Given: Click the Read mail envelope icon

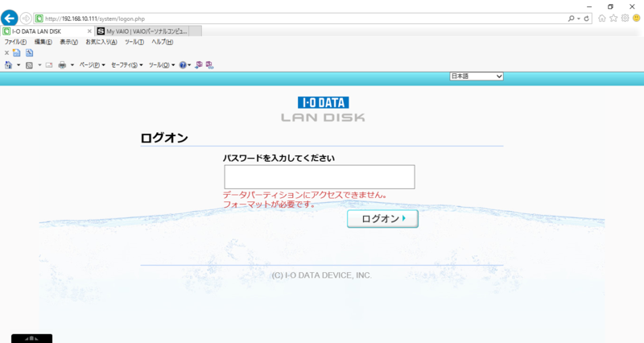Looking at the screenshot, I should coord(49,65).
